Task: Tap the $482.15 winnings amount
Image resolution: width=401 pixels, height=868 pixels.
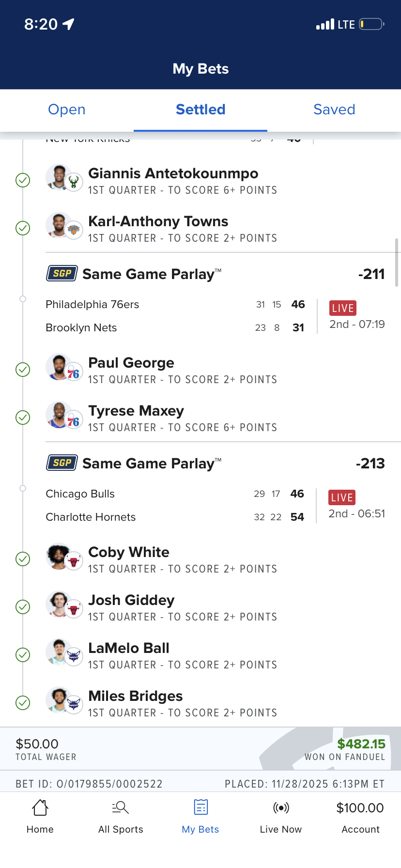Action: click(361, 744)
